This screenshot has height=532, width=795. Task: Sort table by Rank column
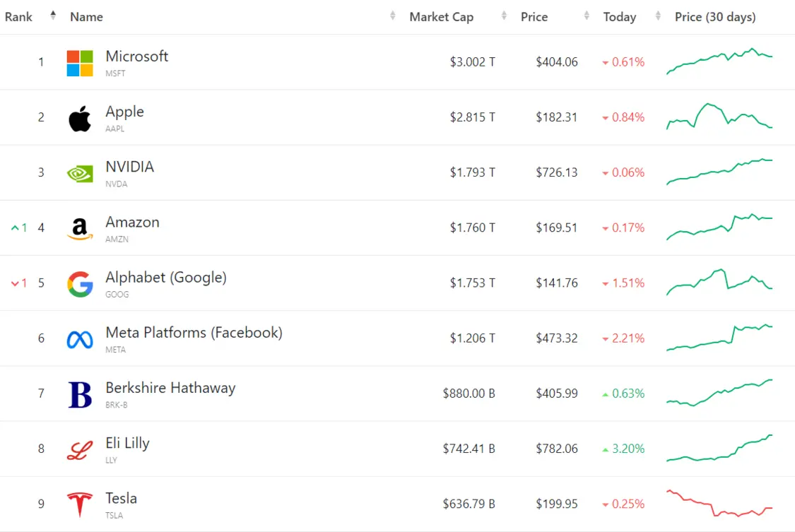click(19, 17)
